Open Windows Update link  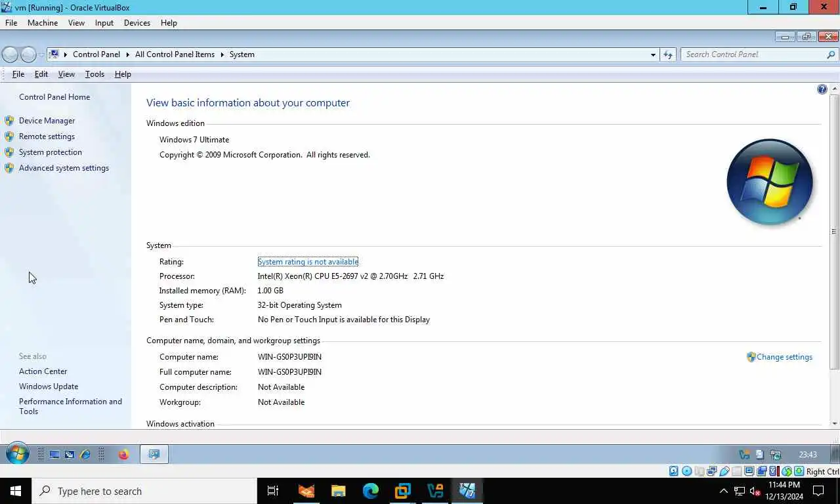(49, 387)
